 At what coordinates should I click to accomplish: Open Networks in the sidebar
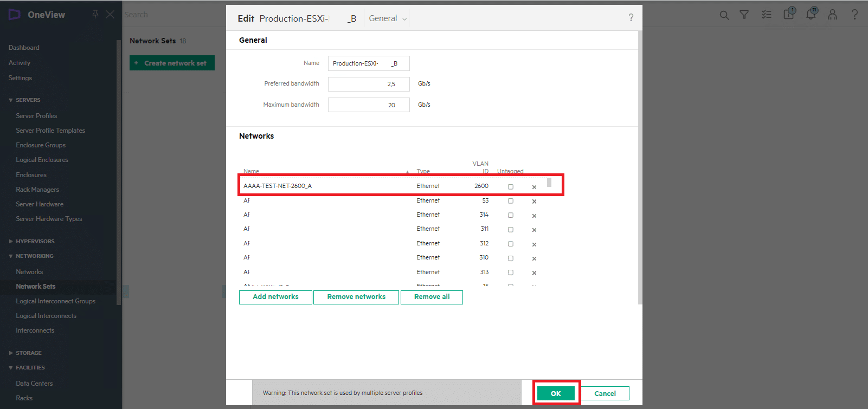[29, 272]
